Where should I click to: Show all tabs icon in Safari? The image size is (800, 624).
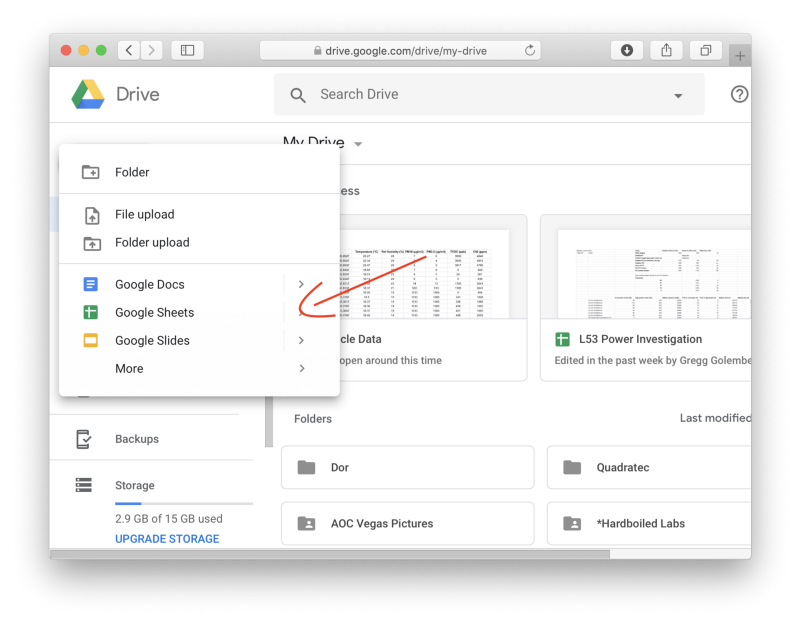click(706, 50)
